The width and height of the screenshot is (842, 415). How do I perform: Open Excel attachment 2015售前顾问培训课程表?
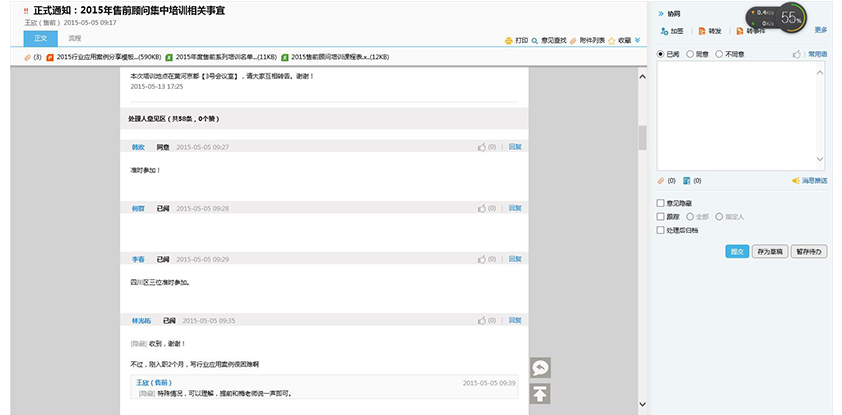click(x=335, y=57)
